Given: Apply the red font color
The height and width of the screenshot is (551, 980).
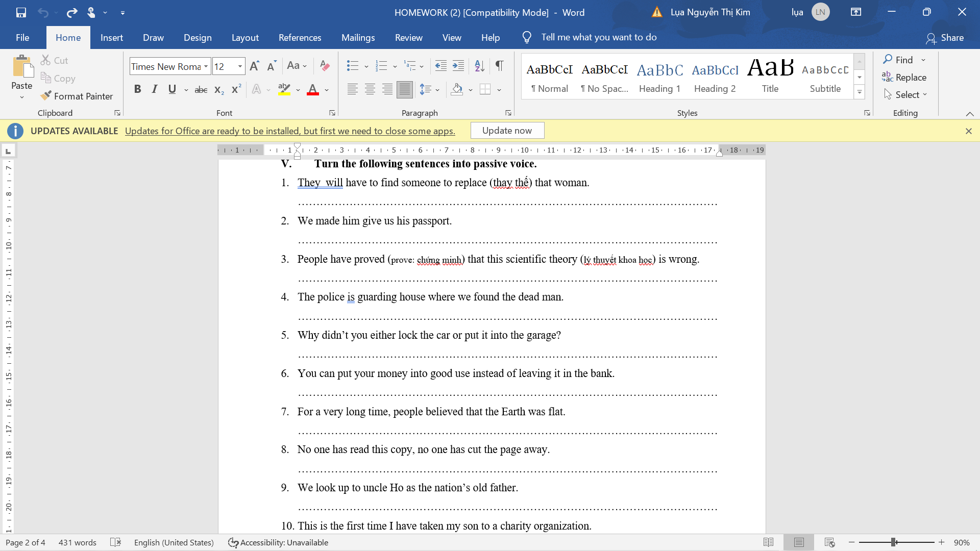Looking at the screenshot, I should pyautogui.click(x=313, y=90).
